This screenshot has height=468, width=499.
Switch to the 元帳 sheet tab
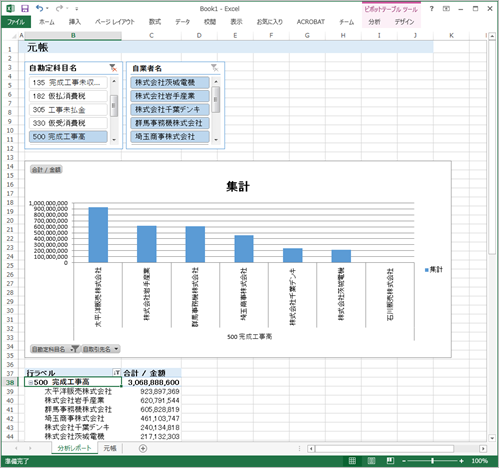click(x=110, y=448)
